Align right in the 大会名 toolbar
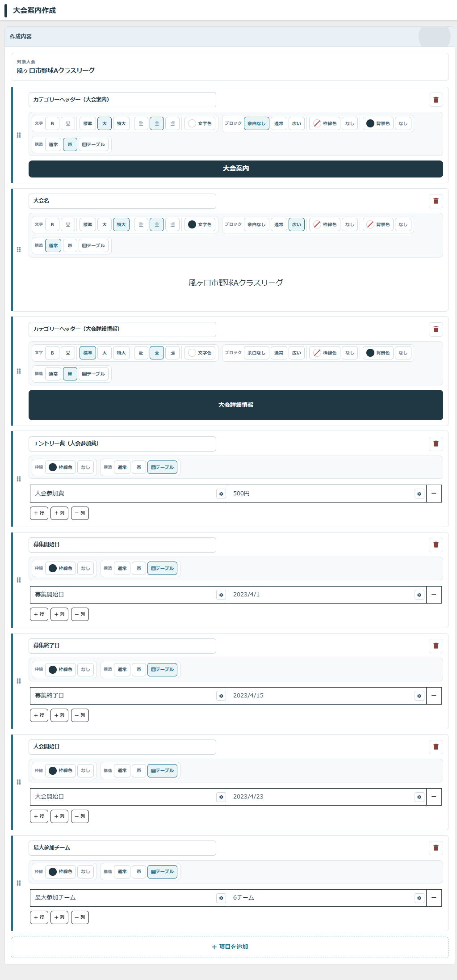 click(172, 224)
